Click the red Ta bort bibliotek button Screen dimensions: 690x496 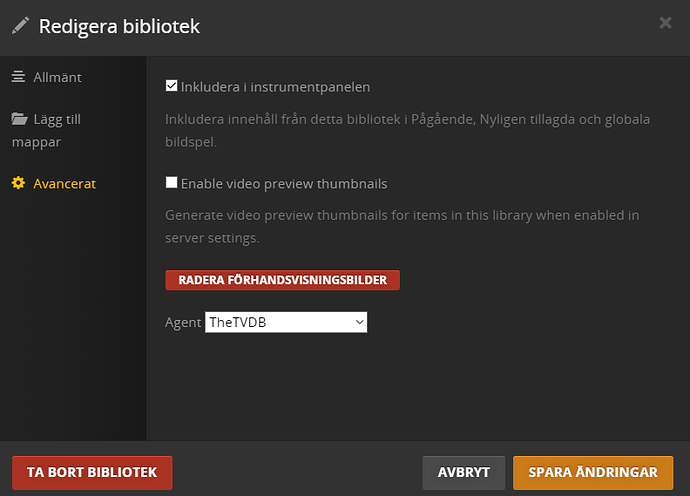point(92,472)
